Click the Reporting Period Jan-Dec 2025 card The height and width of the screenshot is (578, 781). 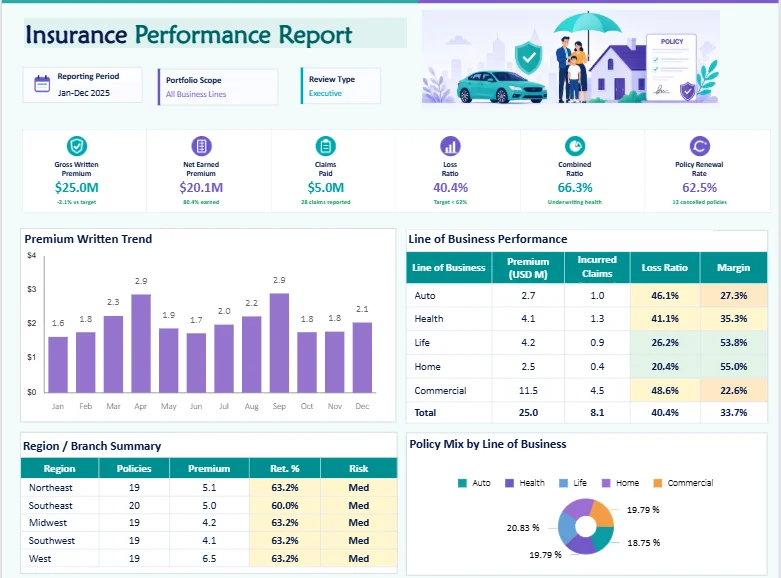[x=83, y=85]
